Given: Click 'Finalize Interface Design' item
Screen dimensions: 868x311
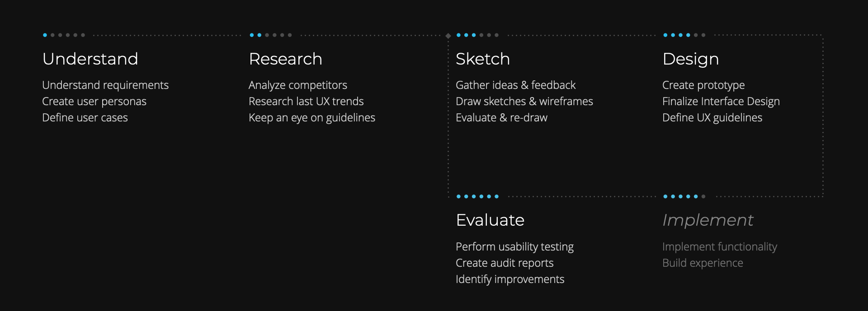Looking at the screenshot, I should (x=721, y=102).
